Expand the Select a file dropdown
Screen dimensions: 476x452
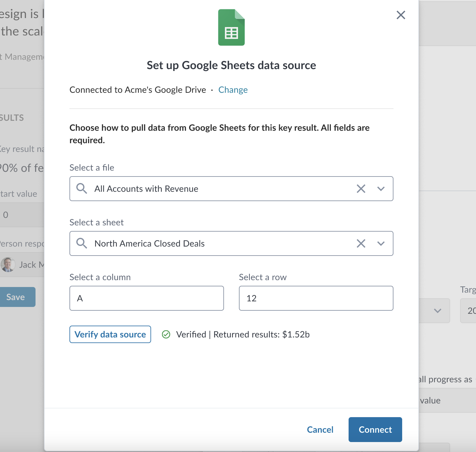[381, 189]
